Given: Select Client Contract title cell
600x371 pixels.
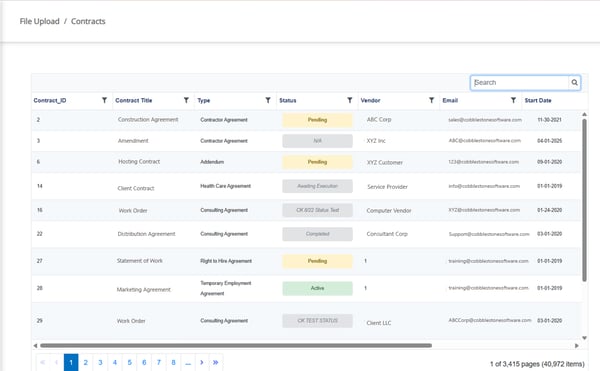Looking at the screenshot, I should [136, 188].
